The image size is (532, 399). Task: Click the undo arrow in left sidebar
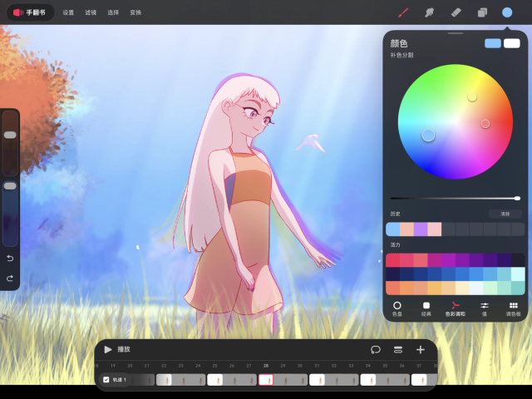[x=10, y=259]
